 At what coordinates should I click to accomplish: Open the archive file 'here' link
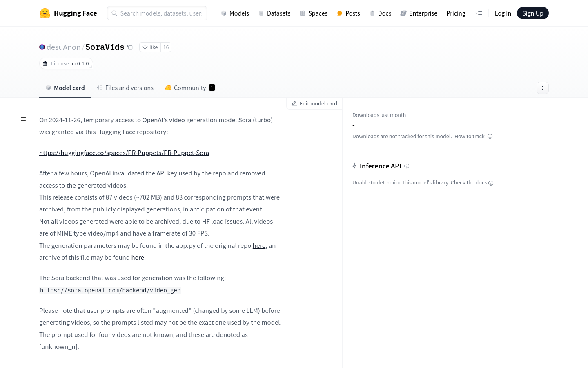(x=138, y=257)
